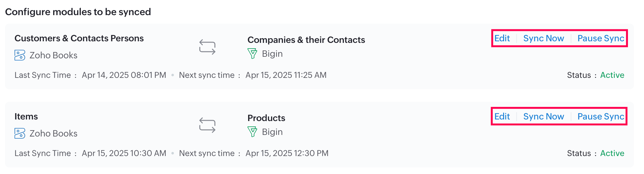This screenshot has width=644, height=174.
Task: Click the Items module heading
Action: pyautogui.click(x=26, y=117)
